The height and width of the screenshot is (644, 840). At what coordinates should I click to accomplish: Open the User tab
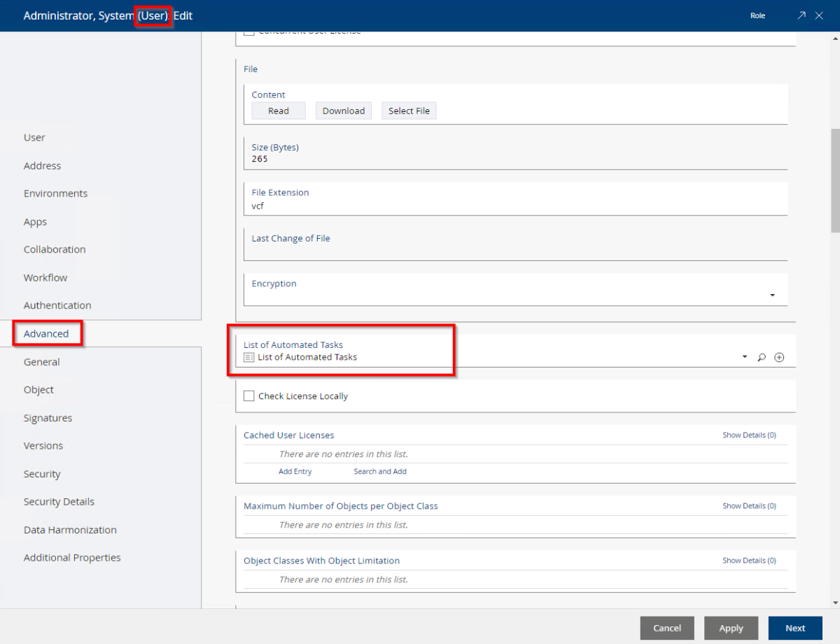(34, 138)
